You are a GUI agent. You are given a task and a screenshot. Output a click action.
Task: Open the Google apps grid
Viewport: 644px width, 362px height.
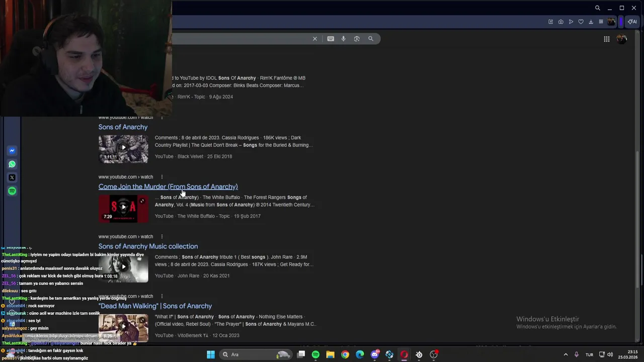tap(607, 39)
